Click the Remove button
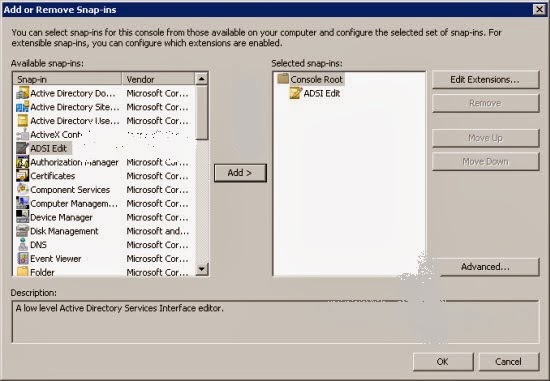Image resolution: width=550 pixels, height=381 pixels. (x=485, y=103)
